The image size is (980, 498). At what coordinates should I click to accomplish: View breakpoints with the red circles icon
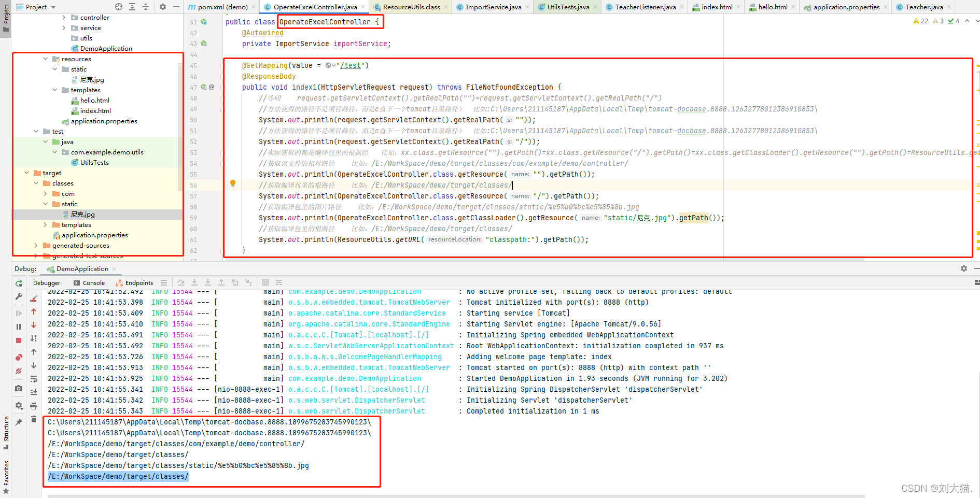pyautogui.click(x=19, y=358)
